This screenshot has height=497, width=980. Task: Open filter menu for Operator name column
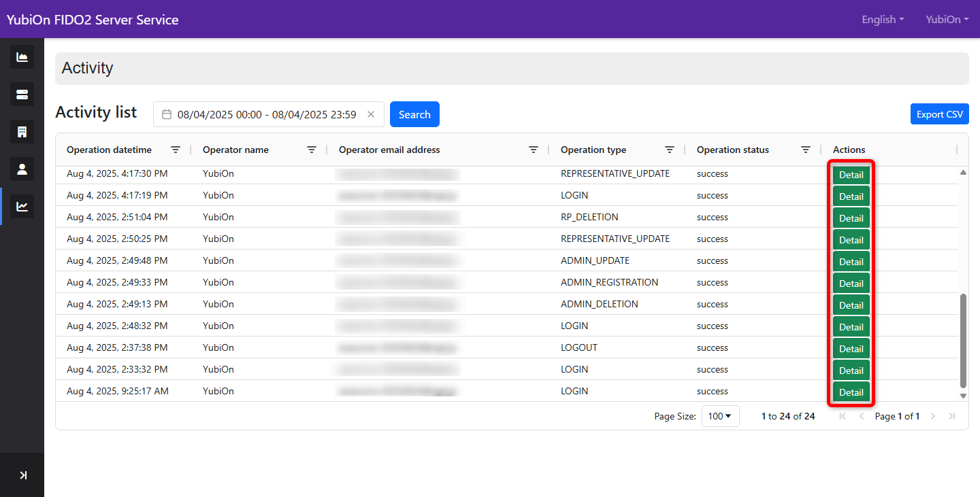(312, 150)
